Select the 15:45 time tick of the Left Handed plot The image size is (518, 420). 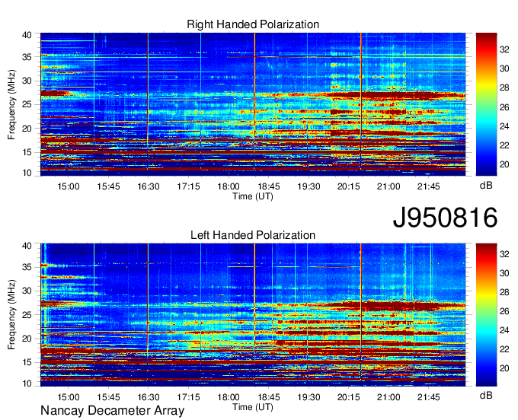pyautogui.click(x=108, y=397)
